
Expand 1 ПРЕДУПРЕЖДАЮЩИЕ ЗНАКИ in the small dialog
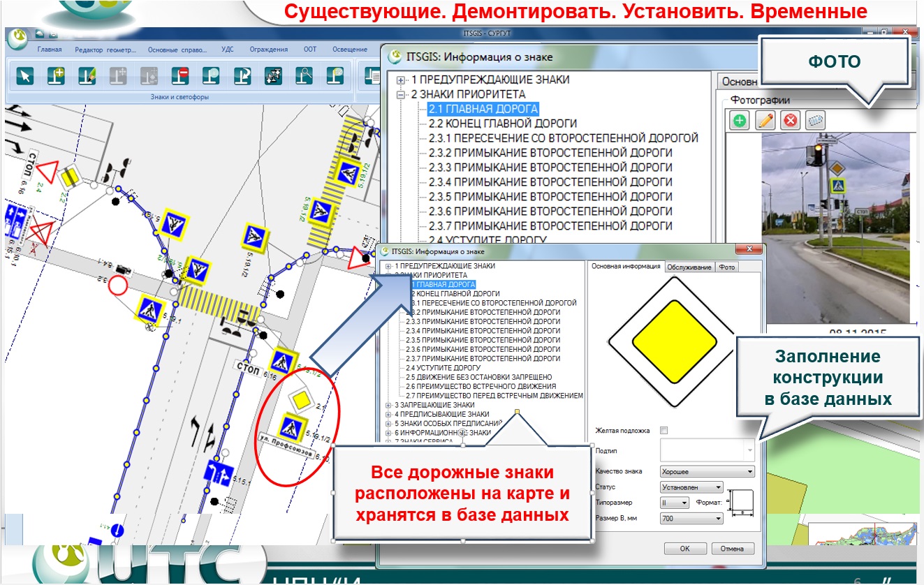click(x=389, y=266)
